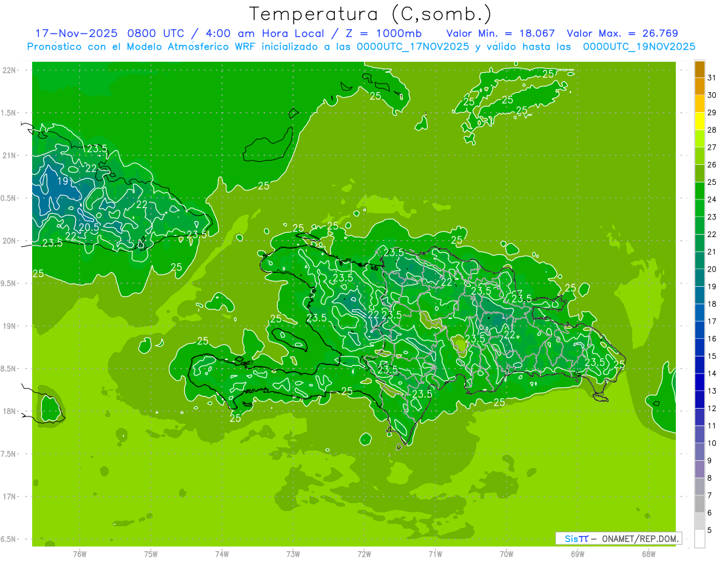Click the colorbar segment between 30 and 31

pos(699,86)
